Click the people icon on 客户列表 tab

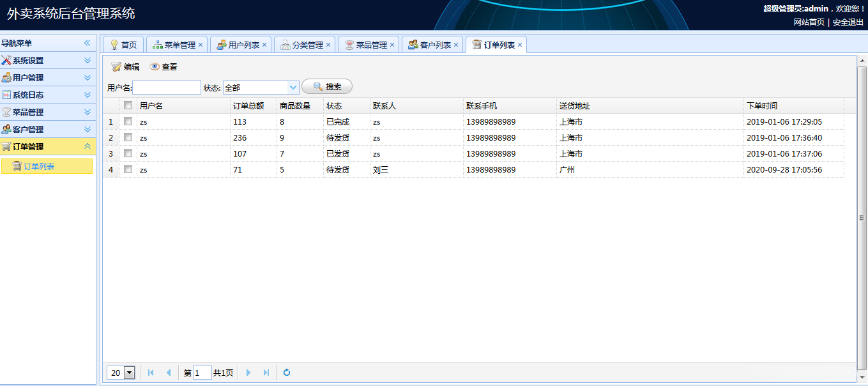[x=413, y=45]
